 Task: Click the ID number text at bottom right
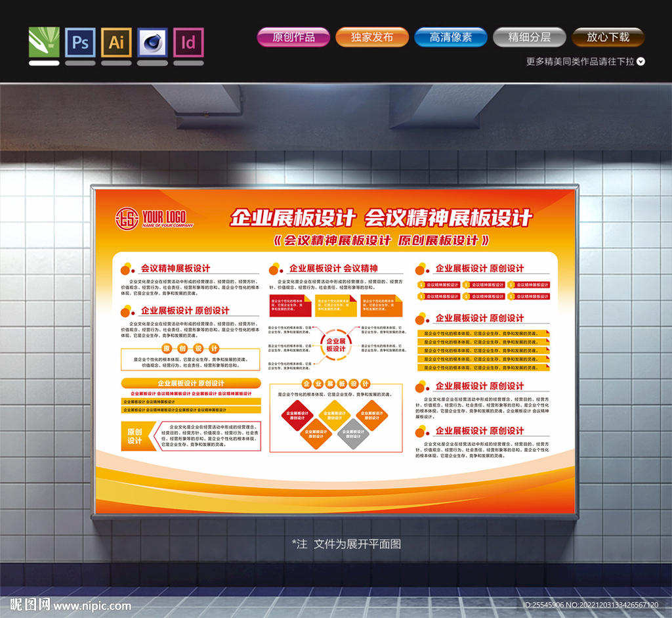591,605
